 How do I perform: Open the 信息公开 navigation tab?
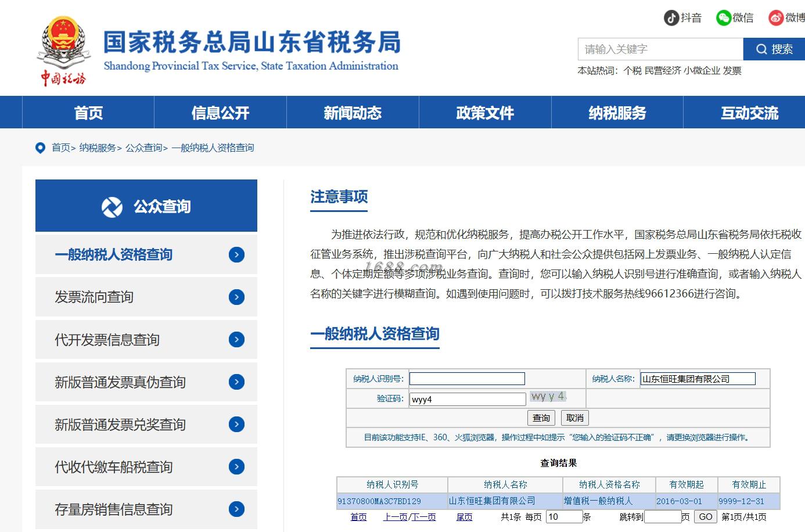(220, 113)
